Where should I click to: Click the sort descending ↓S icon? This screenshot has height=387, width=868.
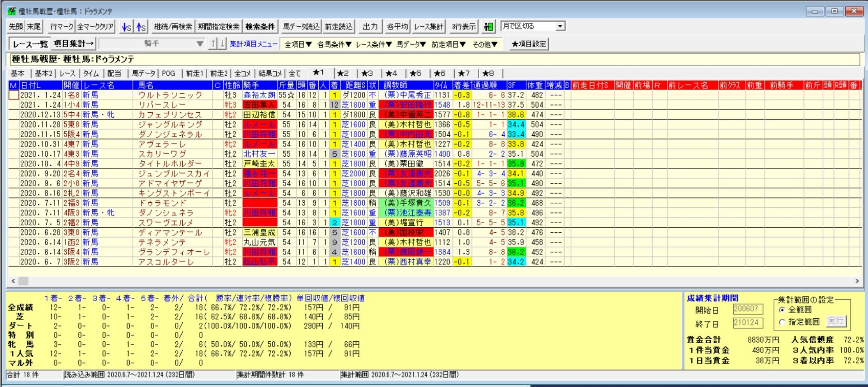[126, 27]
